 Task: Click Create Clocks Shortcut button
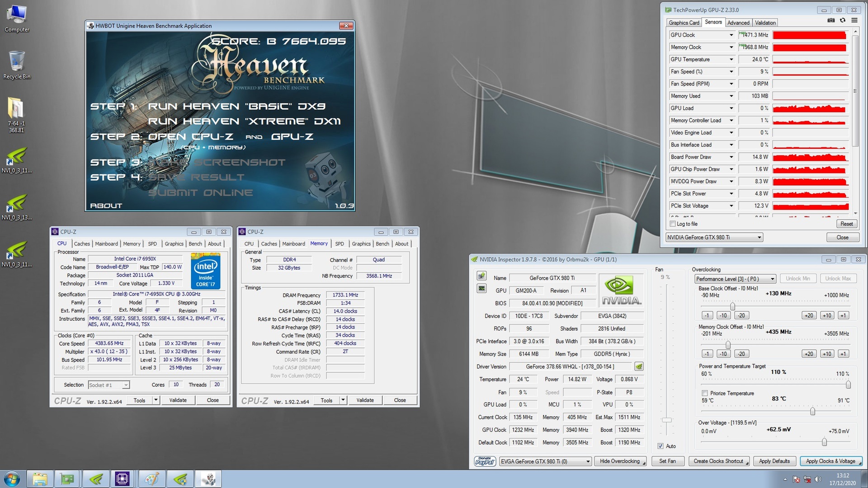719,461
